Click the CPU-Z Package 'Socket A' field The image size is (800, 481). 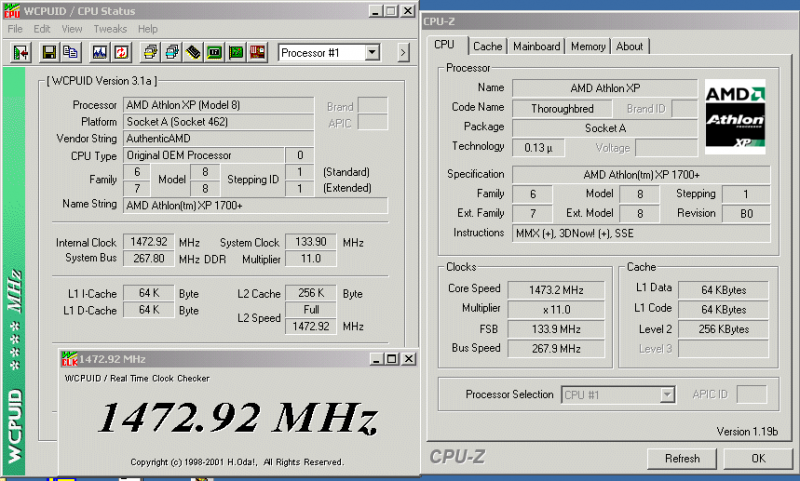[605, 128]
